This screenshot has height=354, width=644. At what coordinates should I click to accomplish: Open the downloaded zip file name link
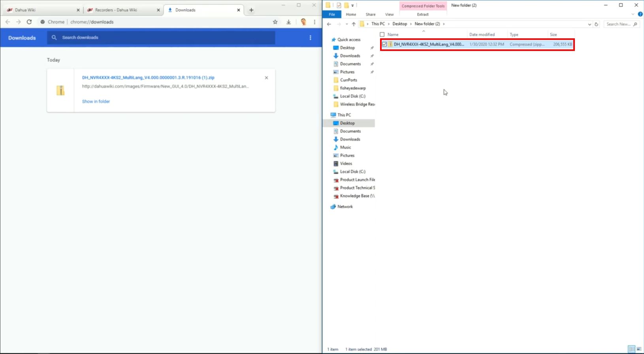tap(148, 78)
